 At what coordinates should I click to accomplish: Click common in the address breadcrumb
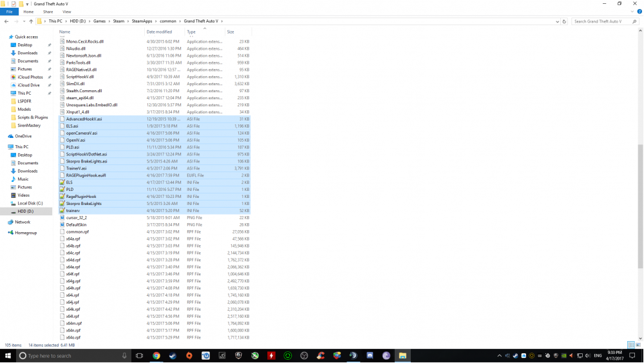[168, 21]
